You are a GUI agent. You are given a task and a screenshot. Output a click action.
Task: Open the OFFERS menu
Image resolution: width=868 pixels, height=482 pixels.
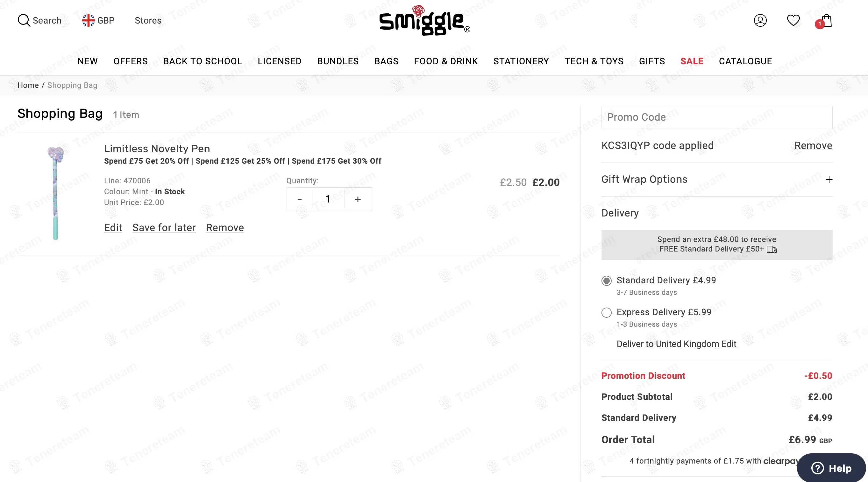(131, 61)
